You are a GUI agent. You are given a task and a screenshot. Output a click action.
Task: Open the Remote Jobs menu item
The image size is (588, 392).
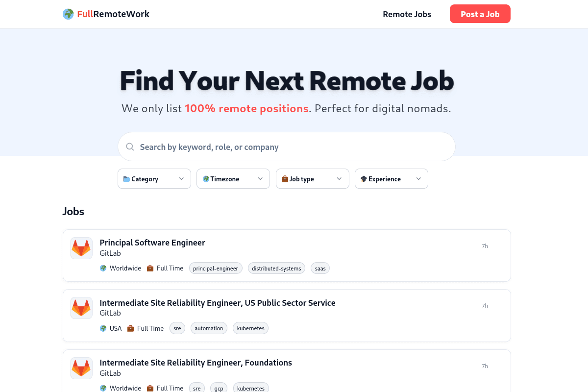pos(407,14)
